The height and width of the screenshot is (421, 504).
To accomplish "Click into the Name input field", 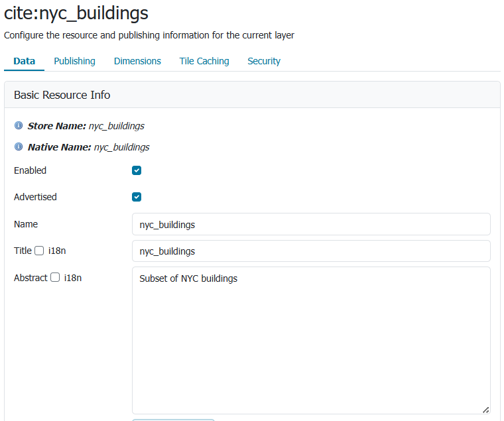I will tap(311, 224).
